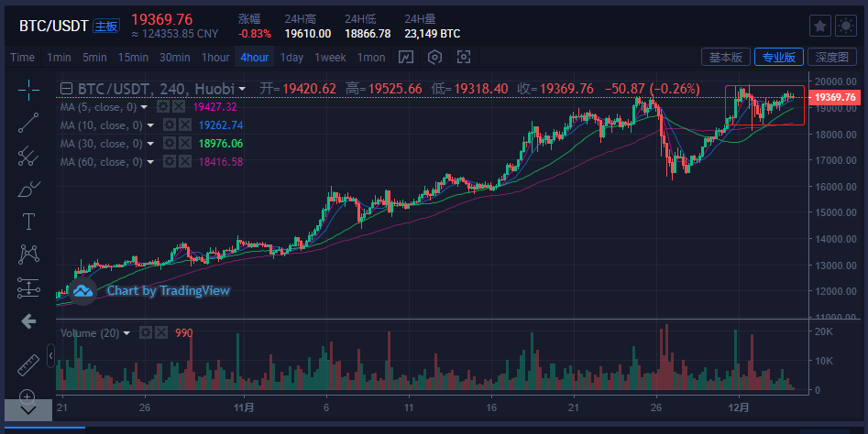This screenshot has height=434, width=868.
Task: Select the crosshair cursor tool
Action: tap(28, 90)
